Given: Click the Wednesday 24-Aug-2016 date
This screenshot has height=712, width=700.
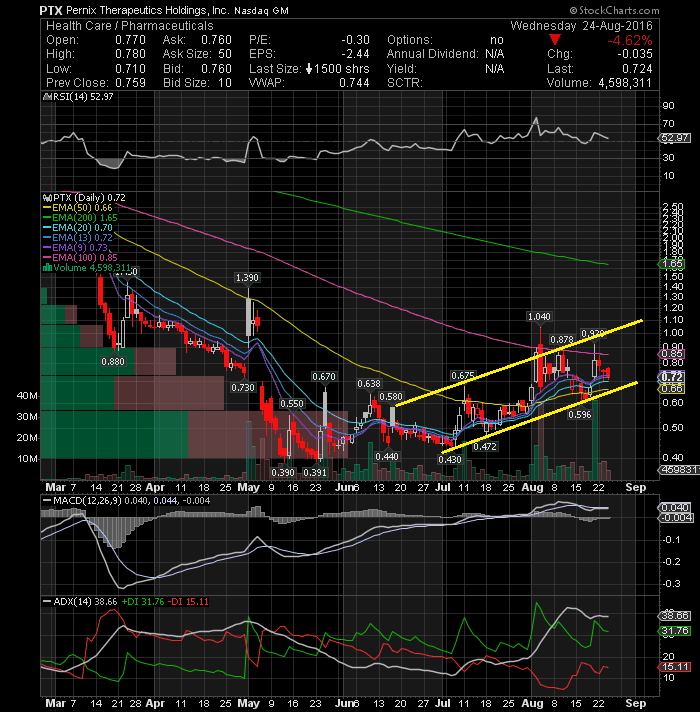Looking at the screenshot, I should pyautogui.click(x=581, y=26).
